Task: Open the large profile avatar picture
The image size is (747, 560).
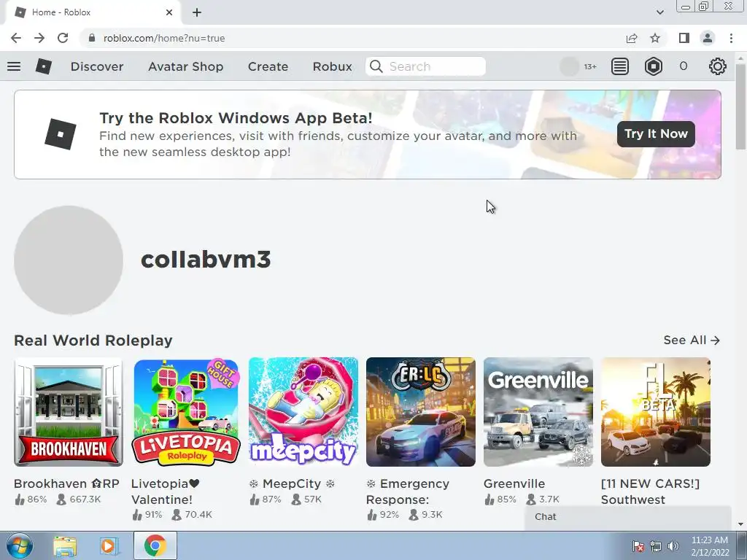Action: (69, 260)
